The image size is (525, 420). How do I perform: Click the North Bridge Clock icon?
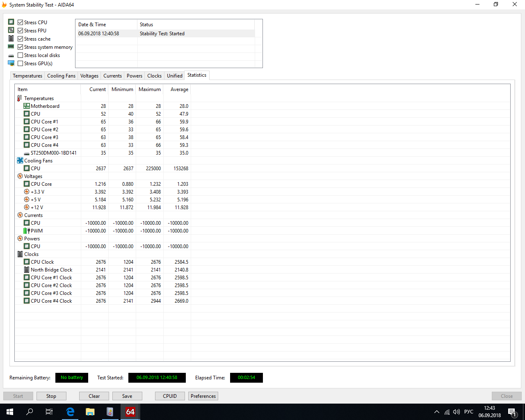point(27,269)
